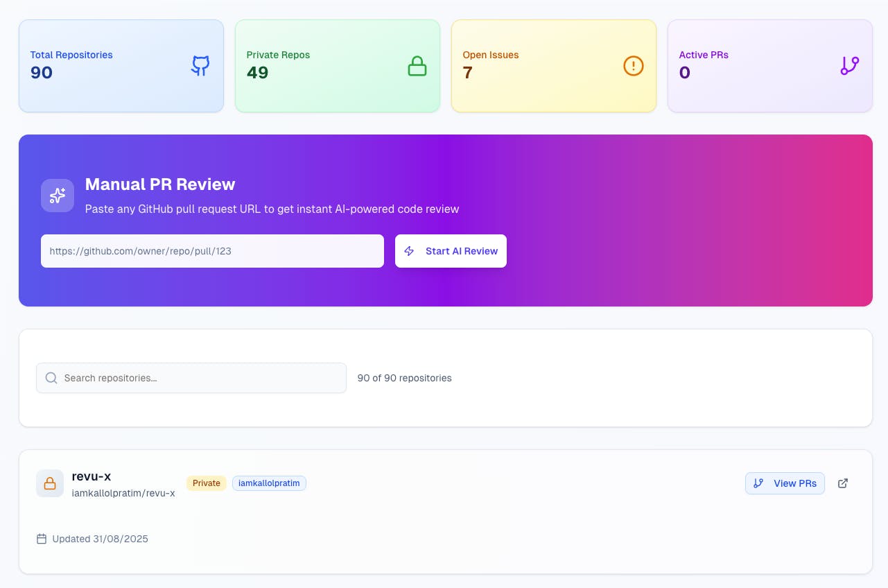Focus the GitHub pull request URL field

212,251
